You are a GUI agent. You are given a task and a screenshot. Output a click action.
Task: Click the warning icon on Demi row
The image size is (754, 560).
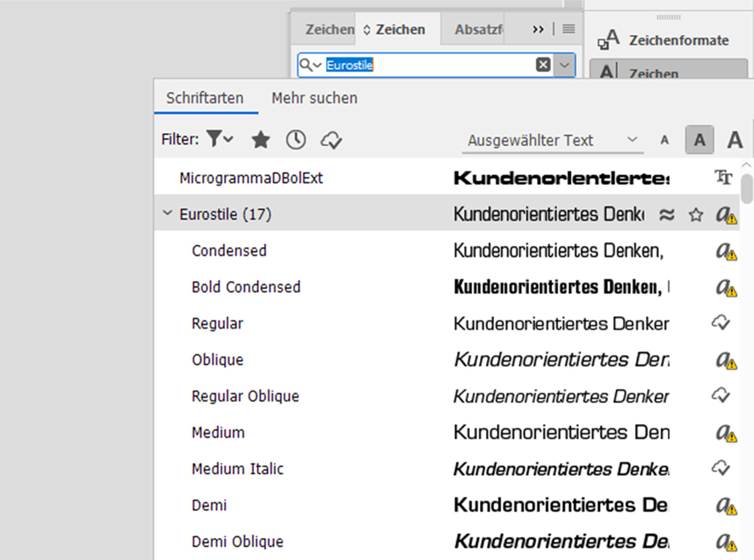[x=726, y=505]
